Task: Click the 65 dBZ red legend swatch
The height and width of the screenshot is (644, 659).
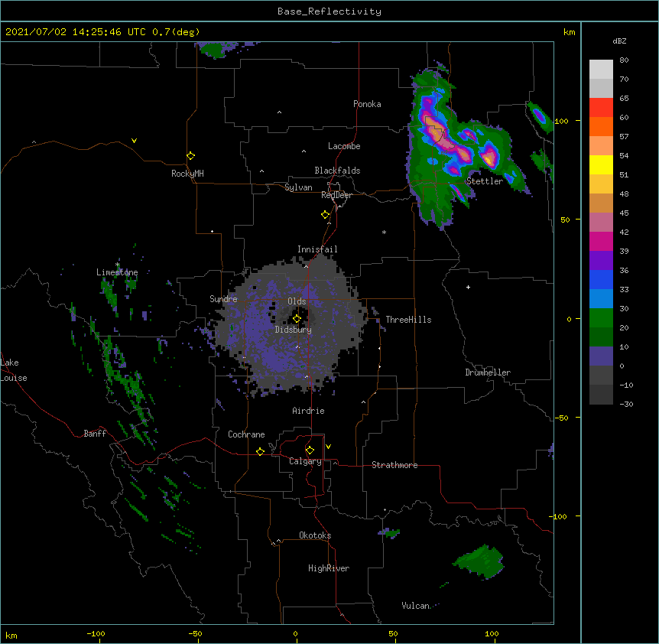Action: pyautogui.click(x=601, y=107)
